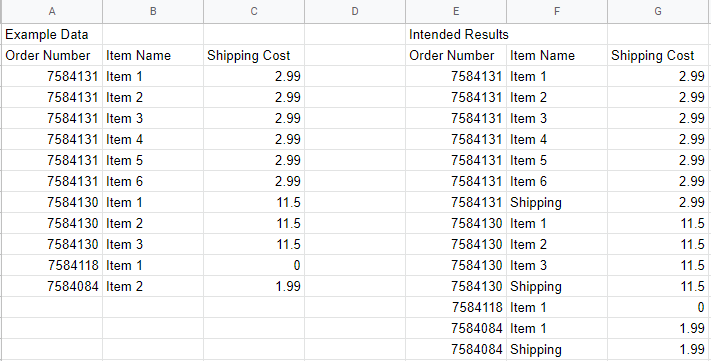Select 'Item 6' cell in column B
This screenshot has height=361, width=711.
(x=153, y=181)
